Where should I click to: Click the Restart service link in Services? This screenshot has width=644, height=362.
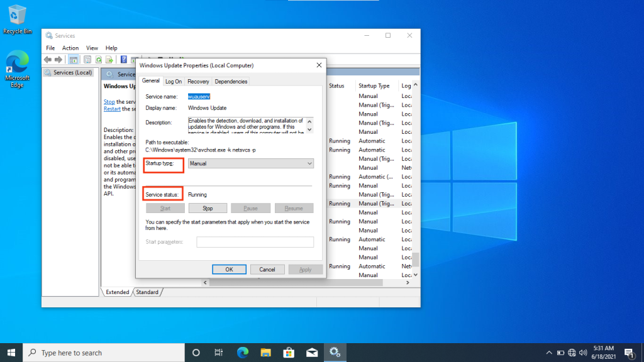(112, 109)
